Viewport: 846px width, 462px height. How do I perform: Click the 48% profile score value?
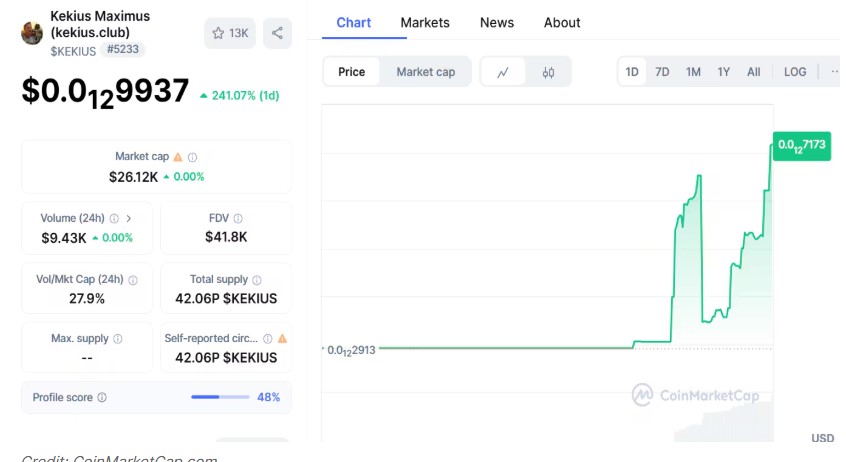point(268,397)
